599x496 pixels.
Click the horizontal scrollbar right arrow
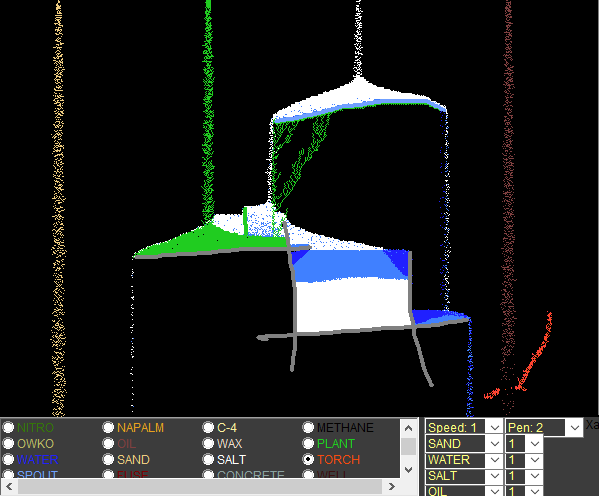click(x=392, y=486)
